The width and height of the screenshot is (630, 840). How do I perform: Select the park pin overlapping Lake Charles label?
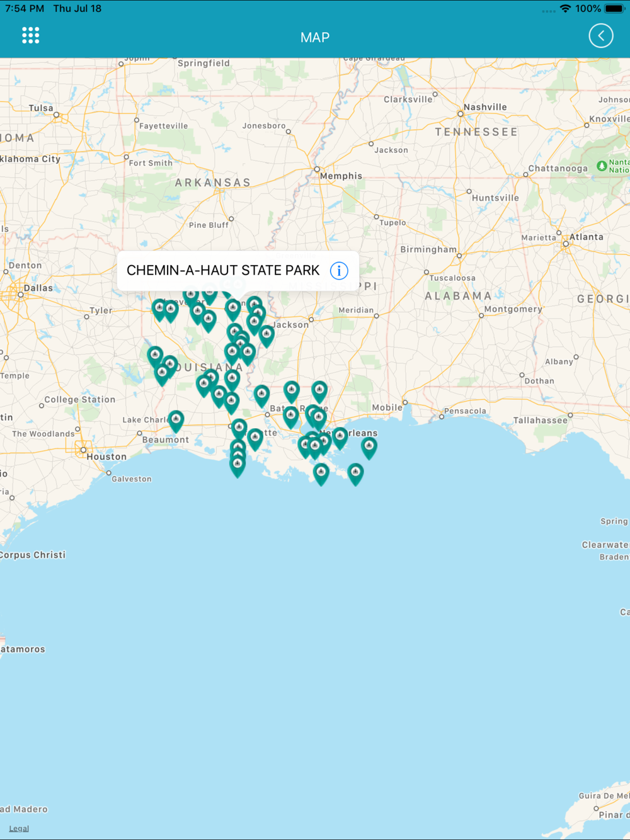pos(176,421)
